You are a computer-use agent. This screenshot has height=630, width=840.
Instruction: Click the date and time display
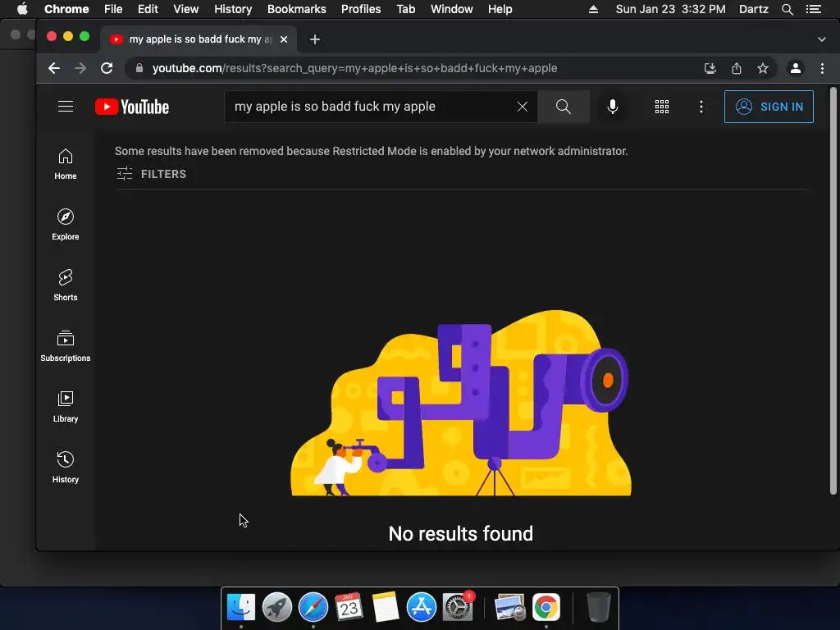(670, 9)
